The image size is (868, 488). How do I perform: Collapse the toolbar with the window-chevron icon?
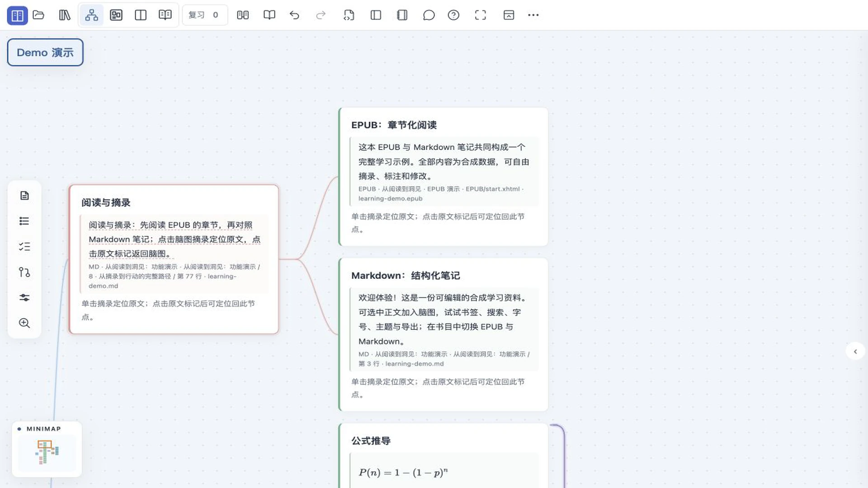(509, 15)
